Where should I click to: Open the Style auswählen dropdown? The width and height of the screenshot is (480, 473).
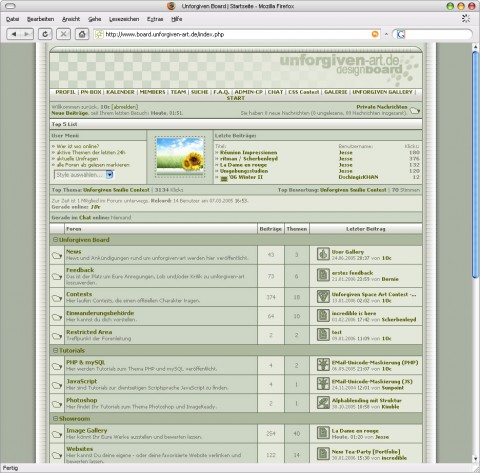[x=84, y=175]
